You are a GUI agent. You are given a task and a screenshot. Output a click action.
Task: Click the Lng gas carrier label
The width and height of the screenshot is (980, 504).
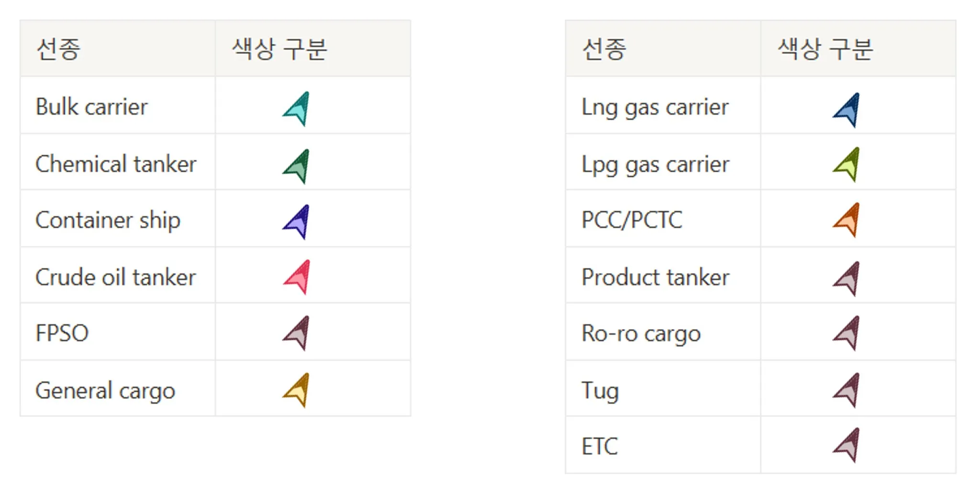pyautogui.click(x=655, y=108)
